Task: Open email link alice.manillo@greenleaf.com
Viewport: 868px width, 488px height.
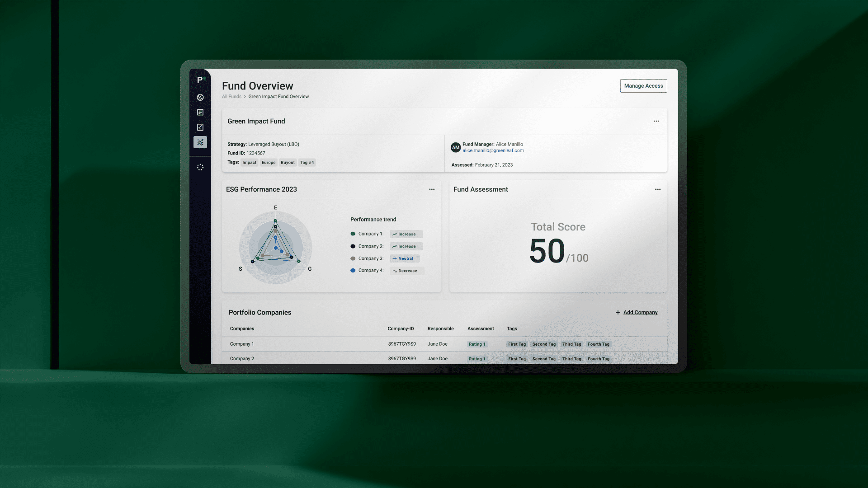Action: (x=493, y=150)
